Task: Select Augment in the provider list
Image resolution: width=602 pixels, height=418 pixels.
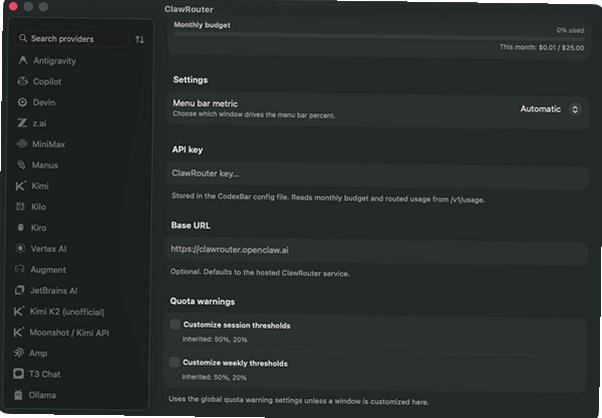Action: (x=78, y=269)
